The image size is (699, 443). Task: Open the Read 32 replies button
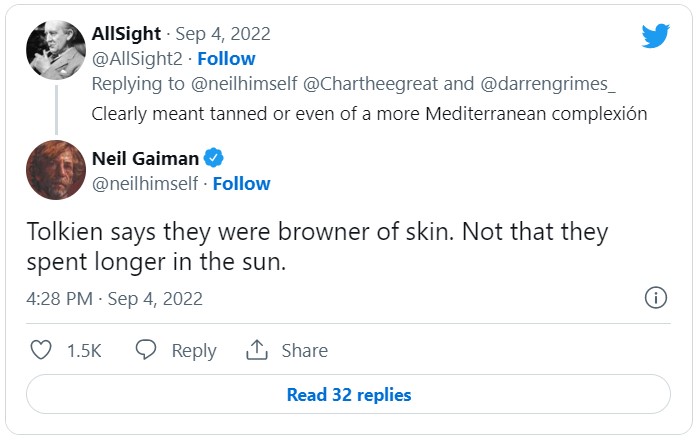[348, 394]
